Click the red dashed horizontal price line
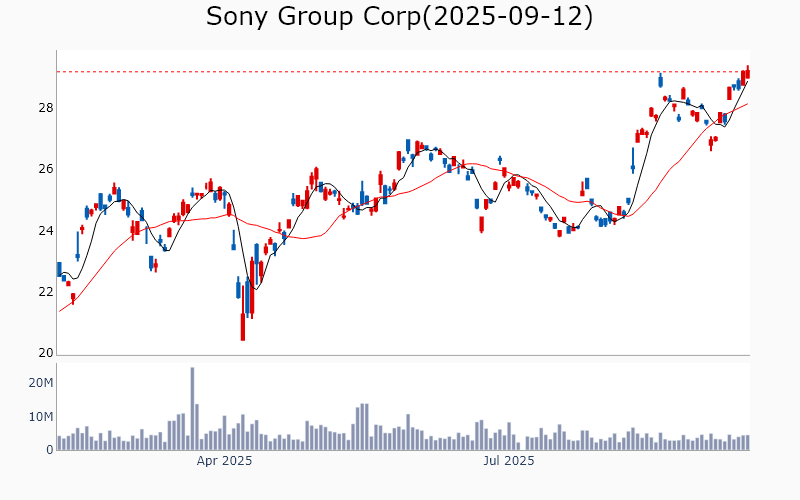The width and height of the screenshot is (800, 500). click(400, 71)
